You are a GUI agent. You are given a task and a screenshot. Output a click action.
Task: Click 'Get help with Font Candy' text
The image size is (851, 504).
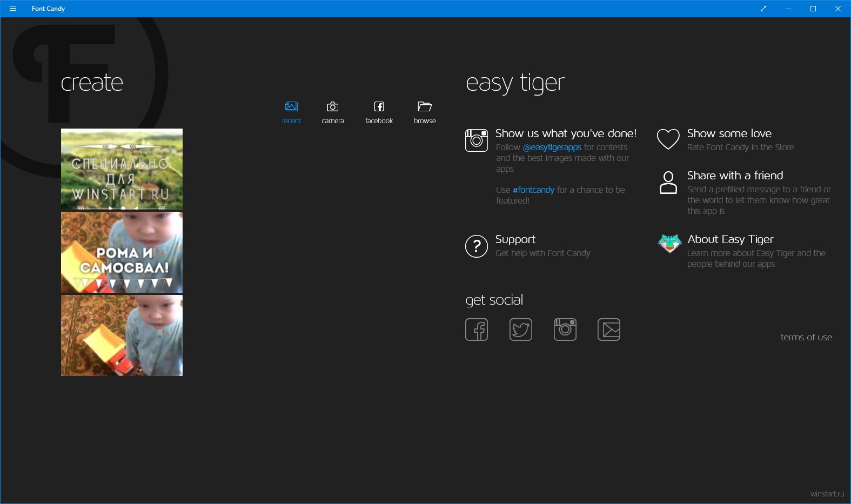pos(543,253)
